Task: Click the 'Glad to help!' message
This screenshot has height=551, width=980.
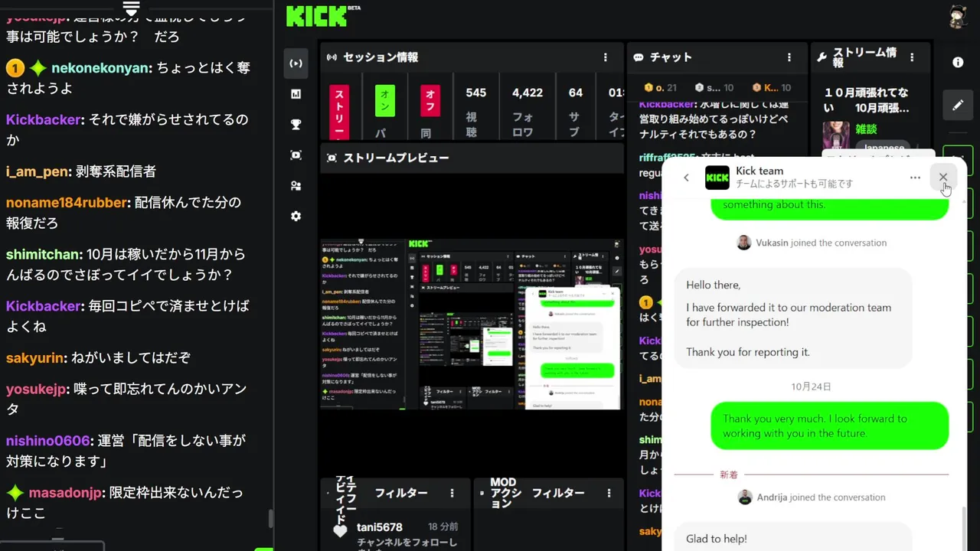Action: pyautogui.click(x=793, y=536)
